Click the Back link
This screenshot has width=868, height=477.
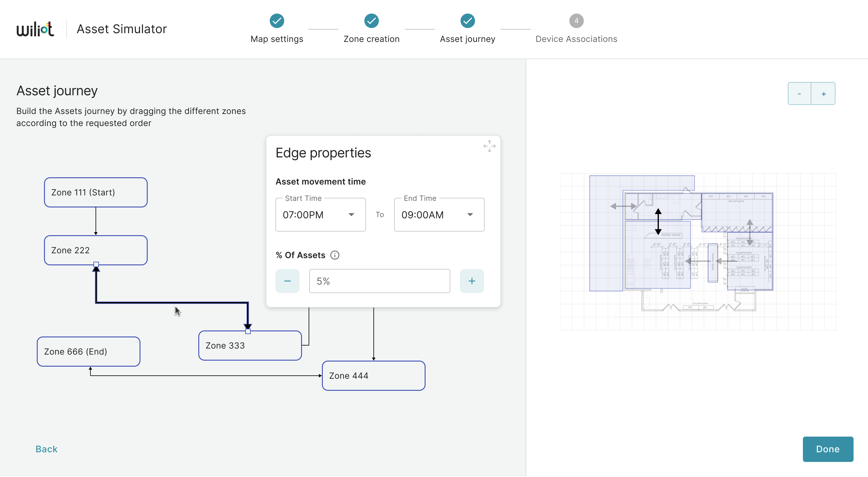46,449
